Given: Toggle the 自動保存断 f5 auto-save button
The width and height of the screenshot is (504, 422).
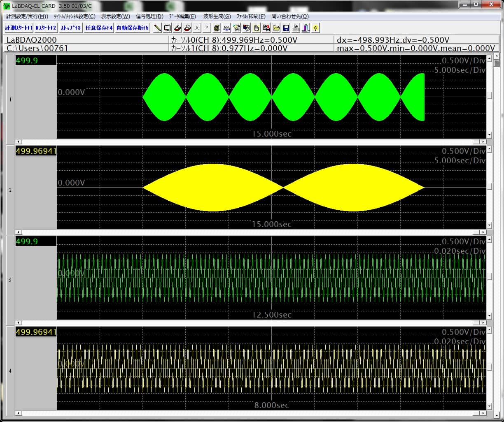Looking at the screenshot, I should (132, 28).
